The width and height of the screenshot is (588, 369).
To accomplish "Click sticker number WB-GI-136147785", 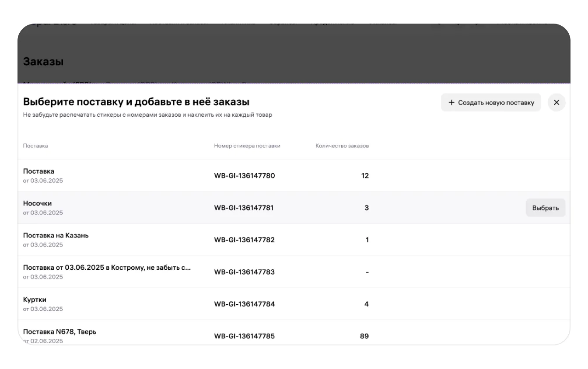I will click(x=245, y=336).
